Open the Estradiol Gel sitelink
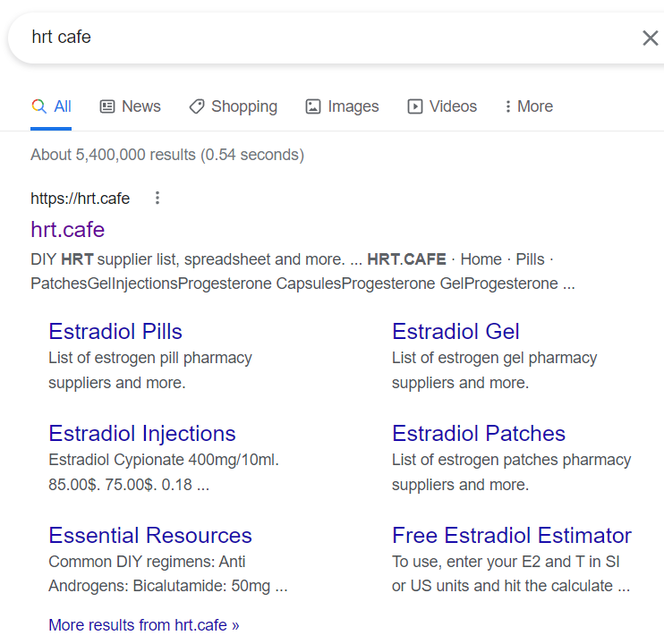The image size is (664, 644). click(x=455, y=331)
